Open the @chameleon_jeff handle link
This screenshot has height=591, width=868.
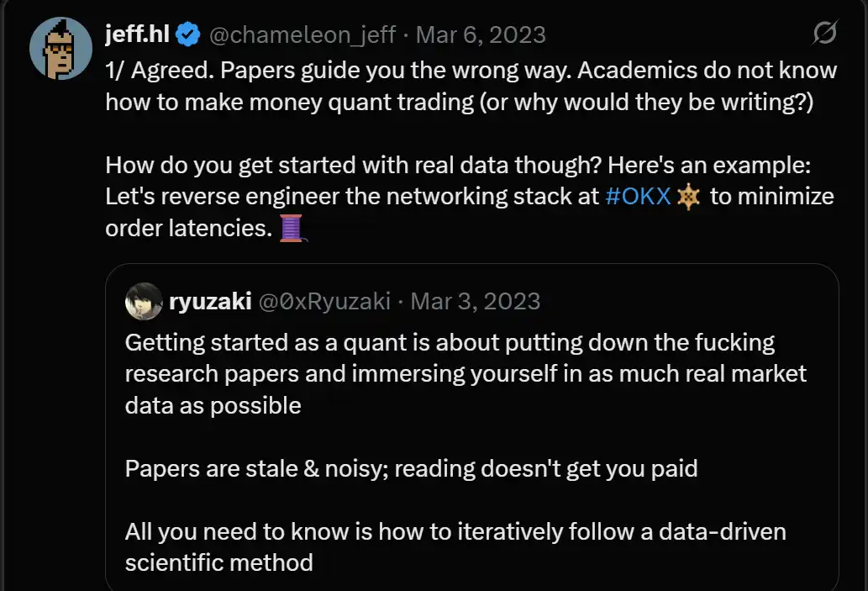[302, 35]
